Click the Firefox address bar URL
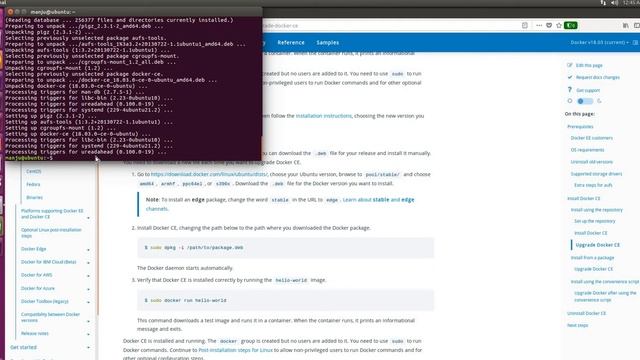This screenshot has width=640, height=360. 282,25
